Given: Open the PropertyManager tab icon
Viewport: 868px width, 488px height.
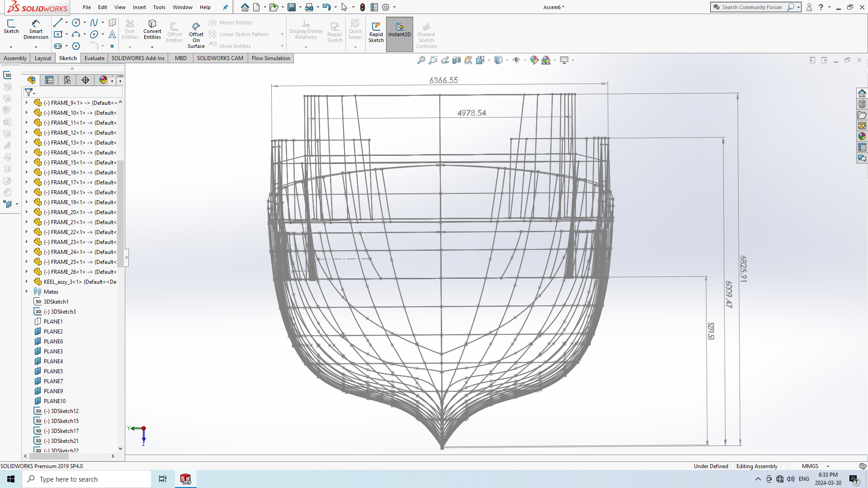Looking at the screenshot, I should (x=49, y=80).
